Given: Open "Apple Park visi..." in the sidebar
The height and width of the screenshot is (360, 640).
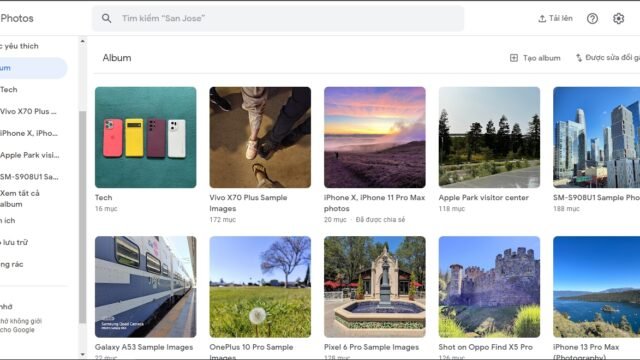Looking at the screenshot, I should tap(29, 155).
